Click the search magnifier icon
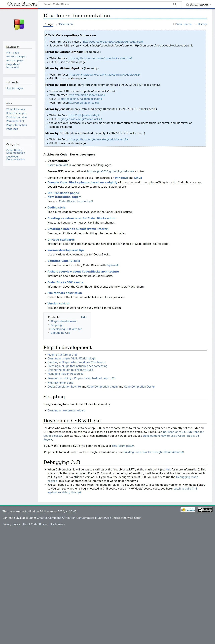 pyautogui.click(x=175, y=4)
